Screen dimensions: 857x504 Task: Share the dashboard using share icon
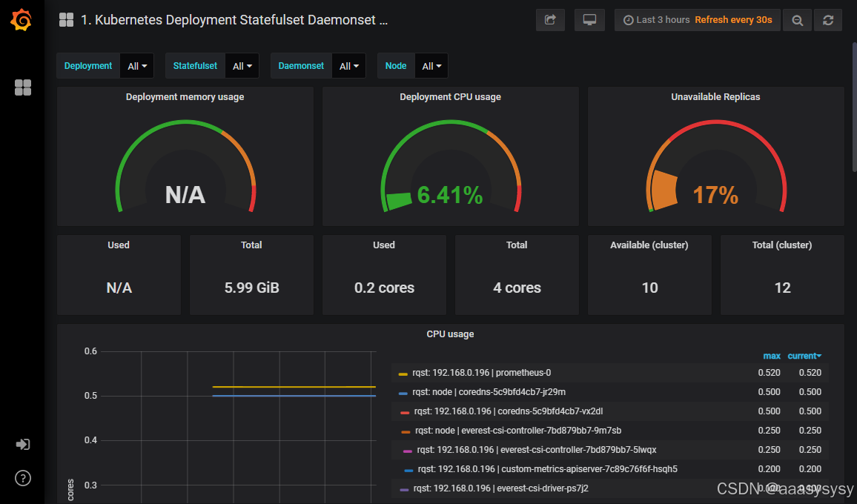(550, 20)
